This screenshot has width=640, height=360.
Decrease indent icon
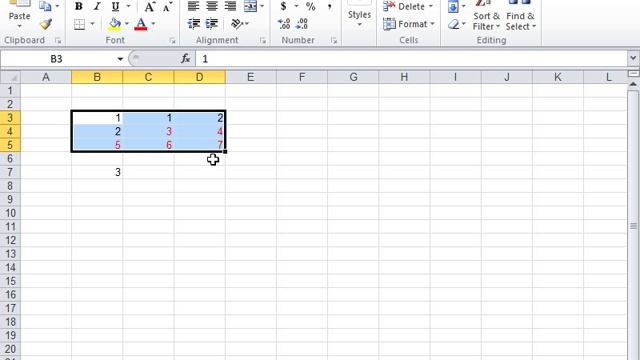pyautogui.click(x=194, y=24)
